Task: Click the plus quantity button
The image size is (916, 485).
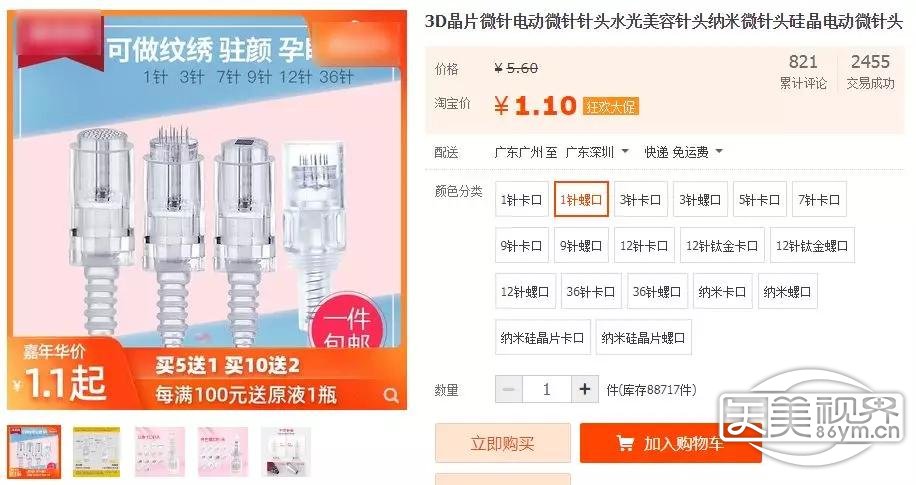Action: tap(585, 389)
